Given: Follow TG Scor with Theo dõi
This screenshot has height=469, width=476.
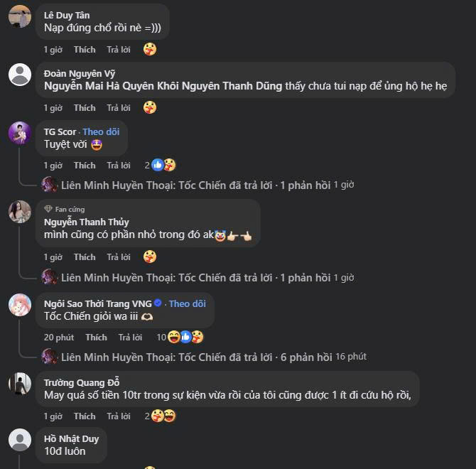Looking at the screenshot, I should tap(101, 131).
